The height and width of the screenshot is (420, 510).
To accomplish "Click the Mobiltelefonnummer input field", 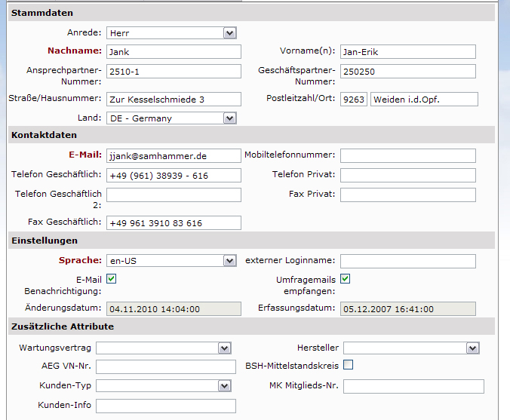I will [x=407, y=155].
